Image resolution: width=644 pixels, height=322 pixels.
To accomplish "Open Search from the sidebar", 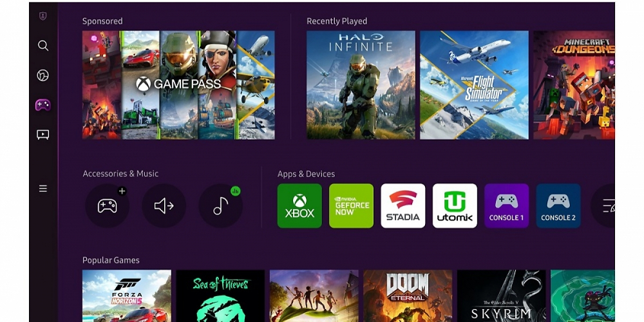I will (x=43, y=46).
